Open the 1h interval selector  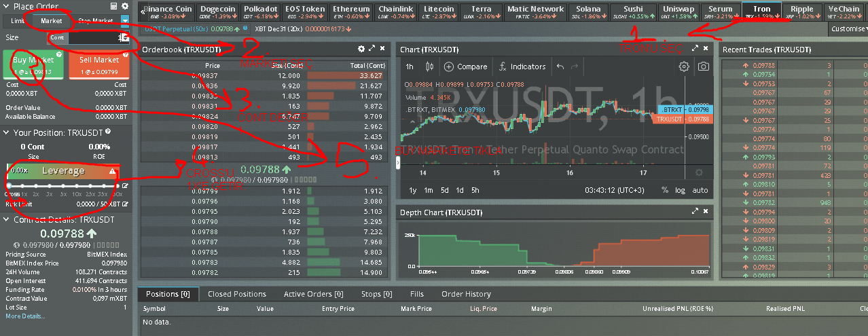(410, 67)
